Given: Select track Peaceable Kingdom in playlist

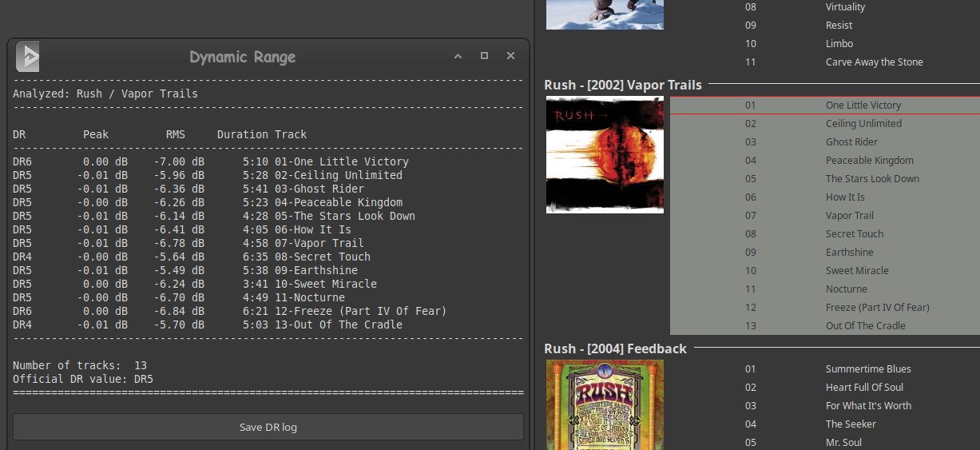Looking at the screenshot, I should click(x=825, y=160).
